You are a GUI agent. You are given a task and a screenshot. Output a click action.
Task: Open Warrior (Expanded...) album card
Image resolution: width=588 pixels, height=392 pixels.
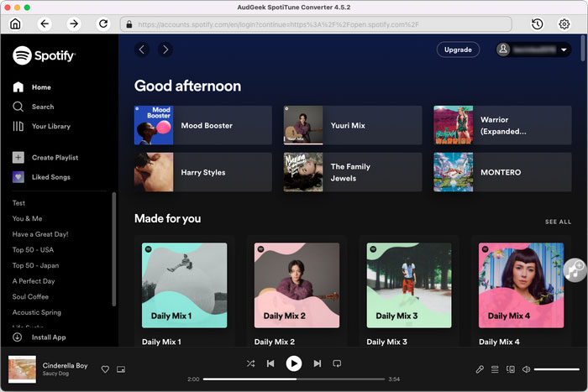[x=502, y=125]
